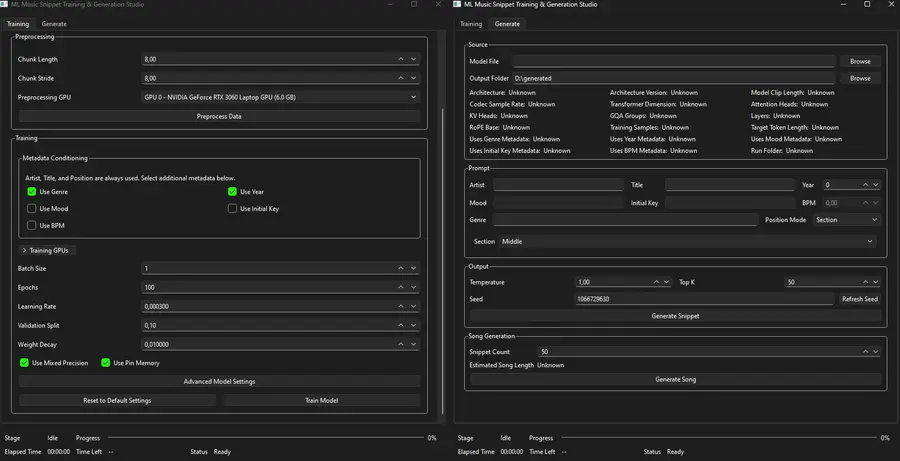Decrease Temperature with down arrow

666,282
